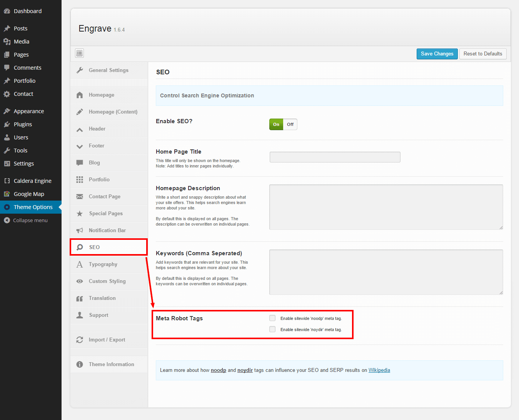The height and width of the screenshot is (420, 519).
Task: Click the eye icon beside Custom Styling
Action: click(80, 281)
